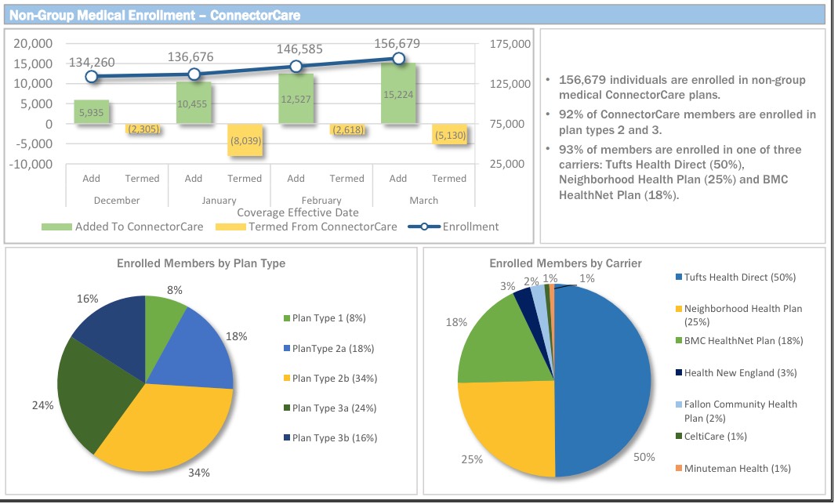The image size is (838, 504).
Task: Click the Enrolled Members by Carrier chart title
Action: click(x=565, y=263)
